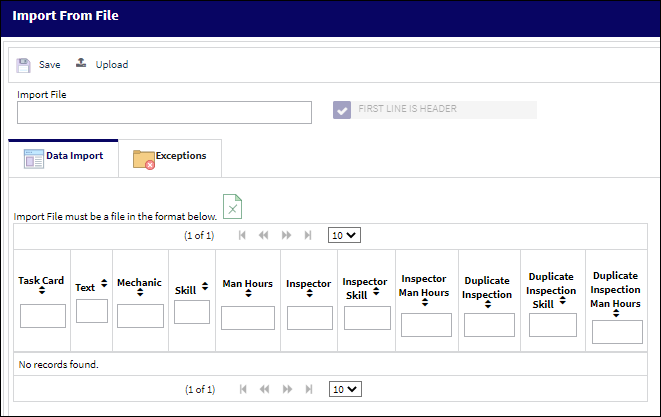Click the Inspector column header text
Viewport: 661px width, 417px height.
[x=308, y=284]
